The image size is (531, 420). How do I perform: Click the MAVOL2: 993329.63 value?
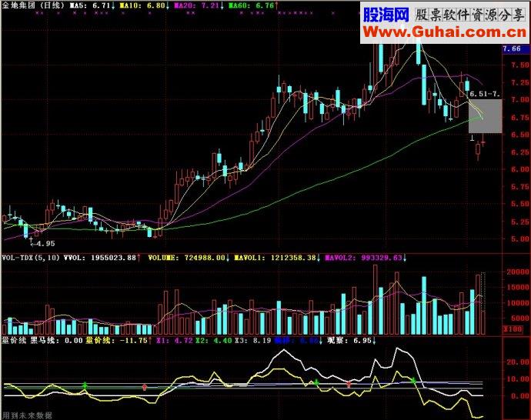pos(366,258)
